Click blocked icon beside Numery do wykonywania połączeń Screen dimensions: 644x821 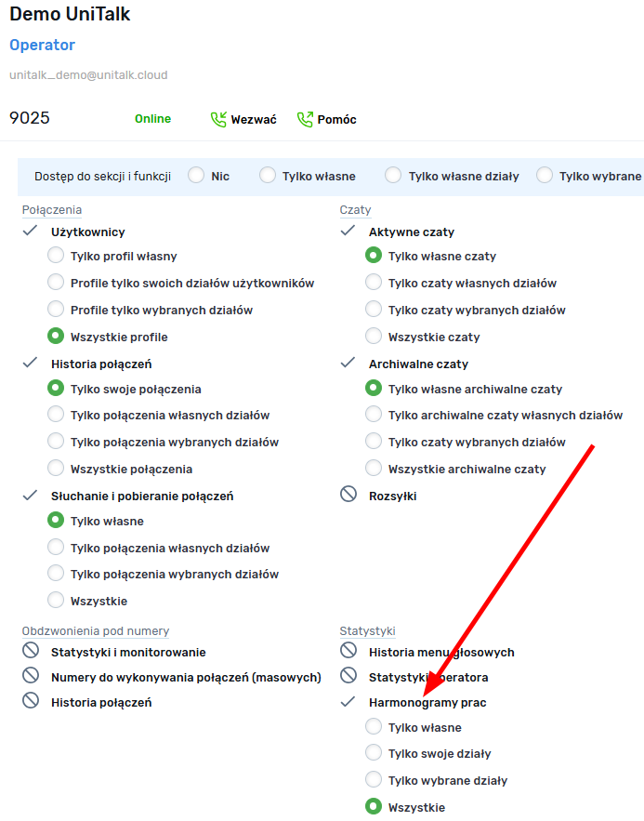[31, 676]
